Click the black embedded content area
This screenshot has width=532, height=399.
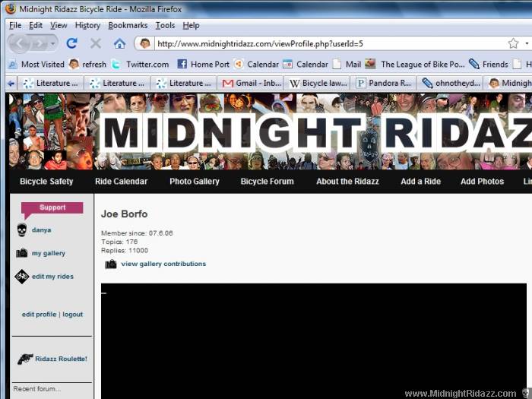313,341
